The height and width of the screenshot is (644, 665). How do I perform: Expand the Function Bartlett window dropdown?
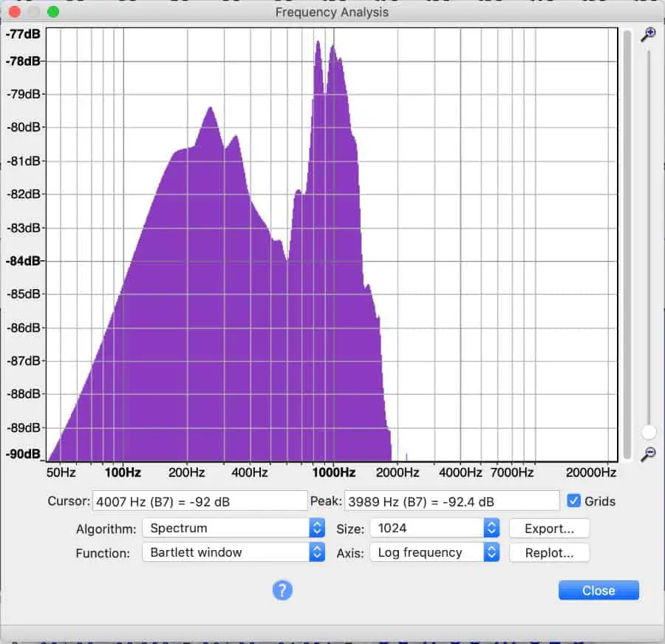(x=233, y=552)
